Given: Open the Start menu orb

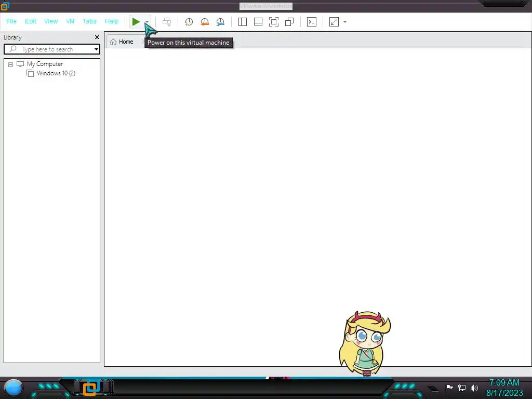Looking at the screenshot, I should click(14, 388).
